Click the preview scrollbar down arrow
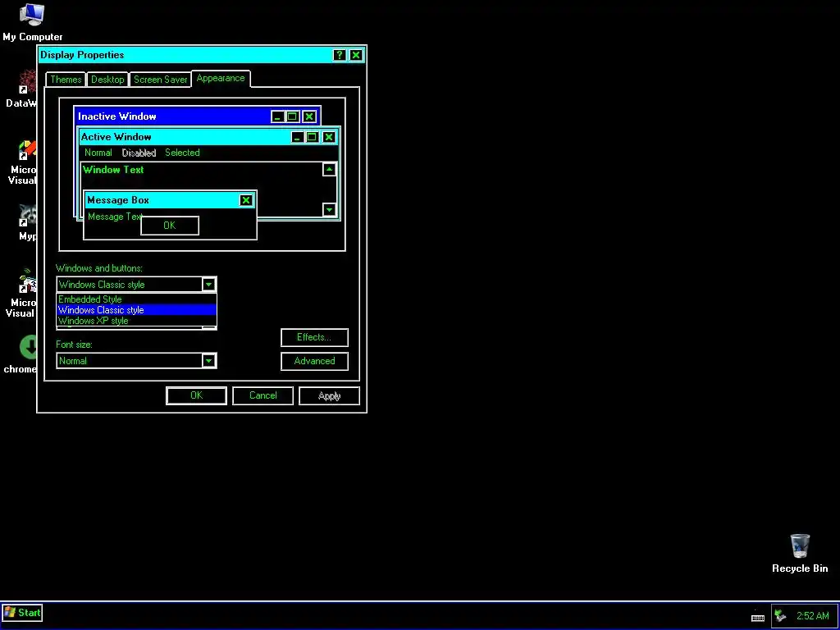This screenshot has height=630, width=840. click(330, 209)
